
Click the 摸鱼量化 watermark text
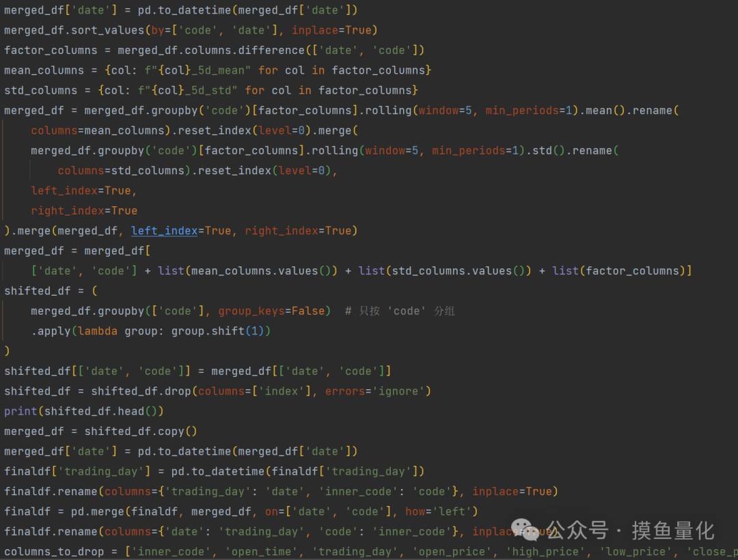(x=672, y=531)
